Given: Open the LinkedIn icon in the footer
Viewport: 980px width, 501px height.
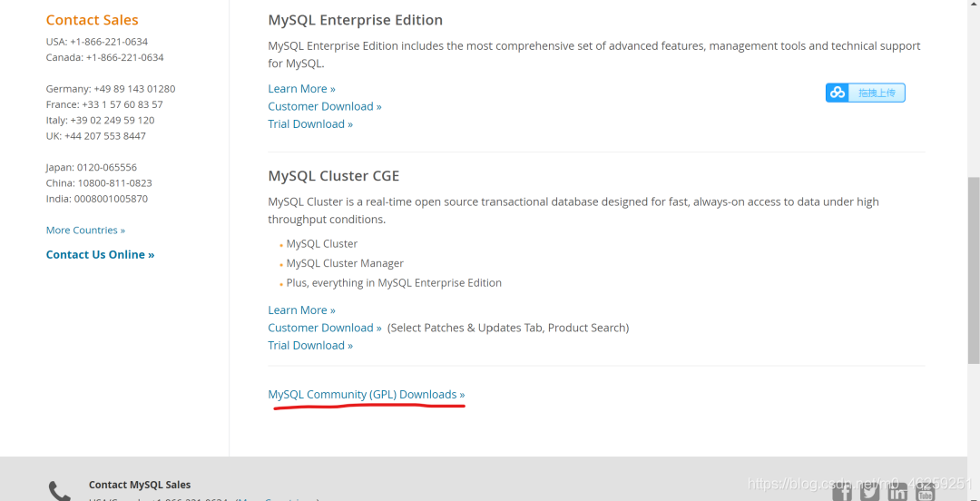Looking at the screenshot, I should pos(897,494).
